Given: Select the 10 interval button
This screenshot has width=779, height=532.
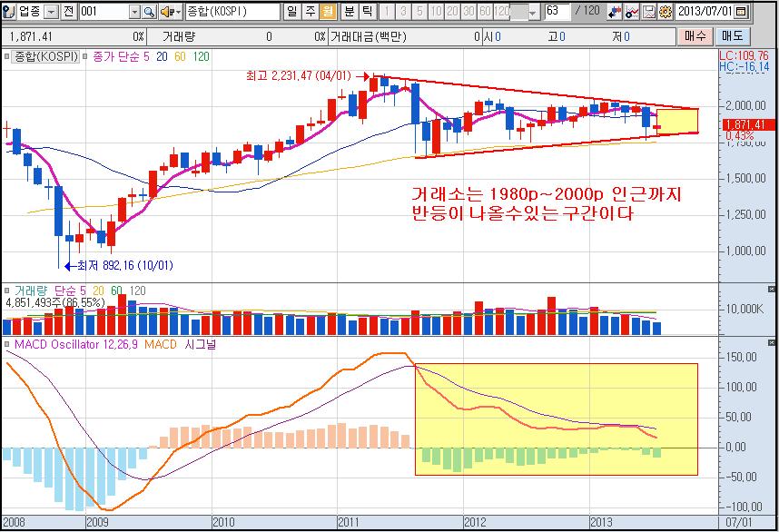Looking at the screenshot, I should click(436, 12).
